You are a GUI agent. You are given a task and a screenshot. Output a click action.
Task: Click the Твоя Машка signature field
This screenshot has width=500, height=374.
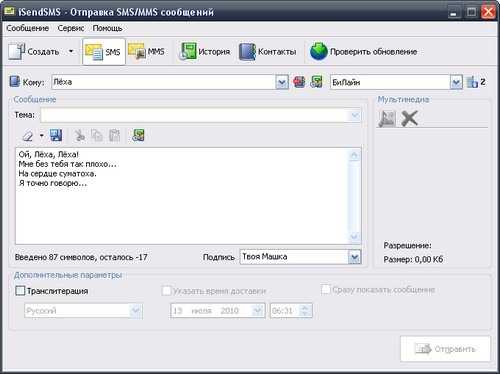coord(294,257)
